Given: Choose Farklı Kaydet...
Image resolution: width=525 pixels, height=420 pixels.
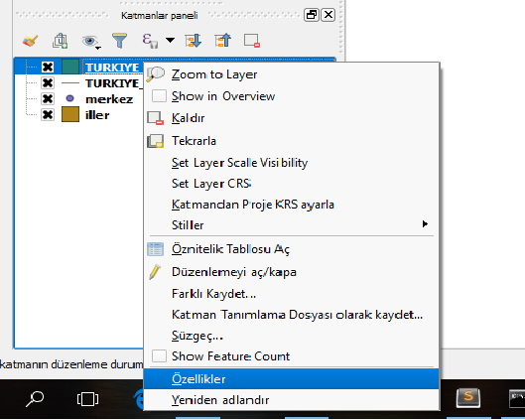Looking at the screenshot, I should (292, 294).
